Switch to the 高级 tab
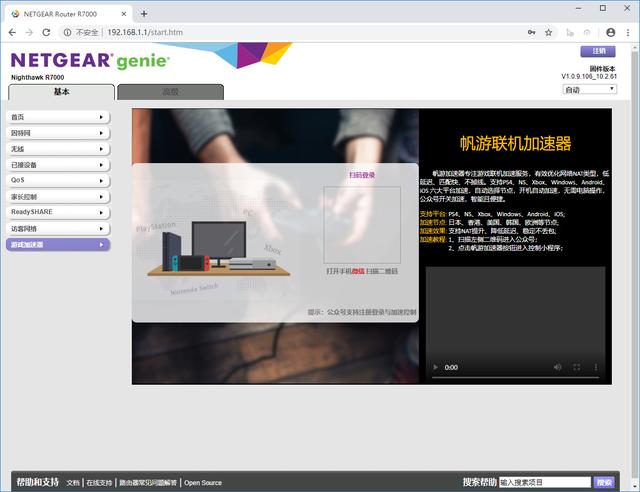The width and height of the screenshot is (640, 492). point(170,92)
